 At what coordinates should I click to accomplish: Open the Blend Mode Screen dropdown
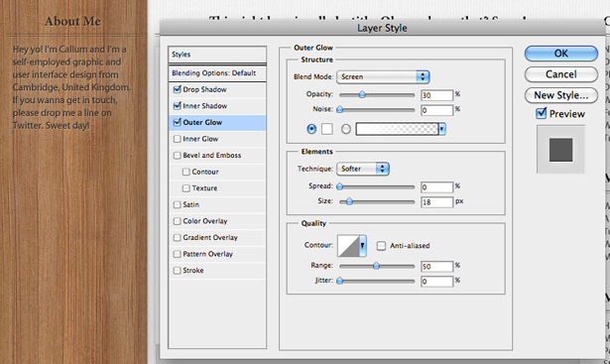383,77
